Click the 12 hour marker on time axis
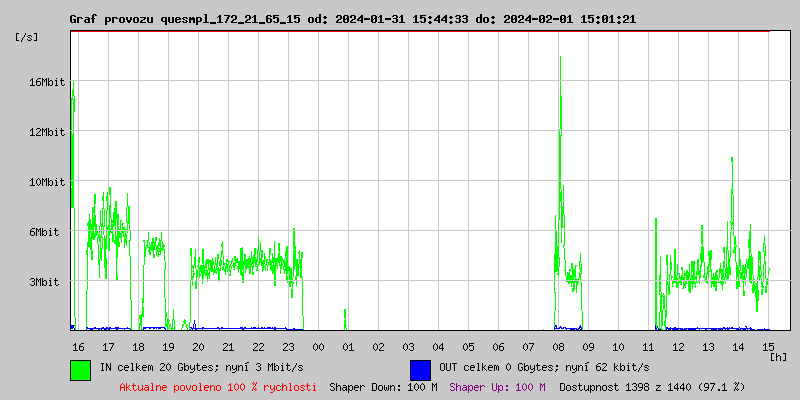800x400 pixels. coord(678,346)
